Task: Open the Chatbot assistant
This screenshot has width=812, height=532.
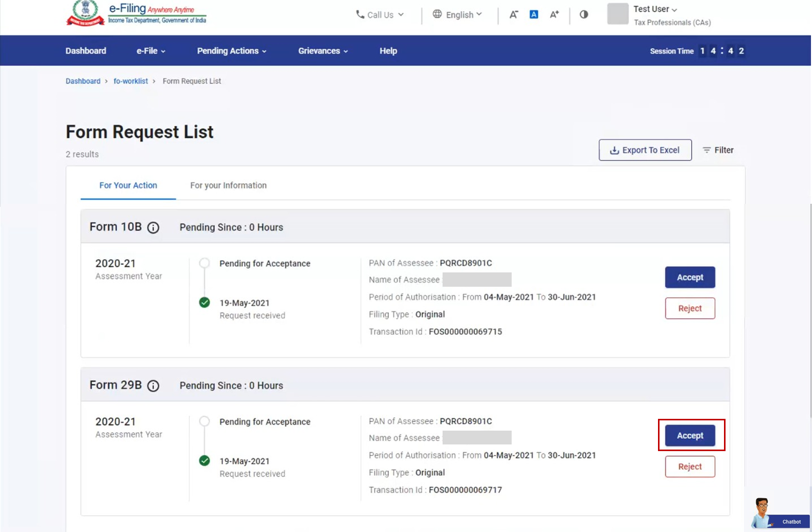Action: coord(779,515)
